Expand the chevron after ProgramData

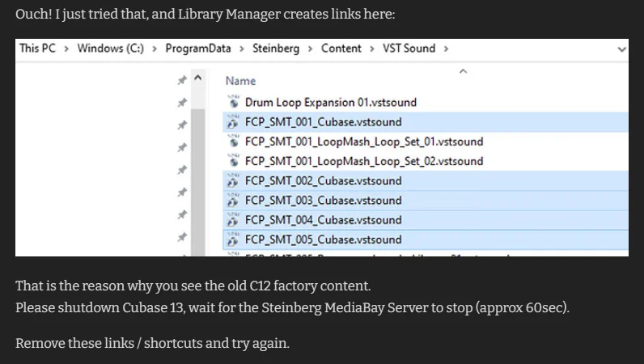(241, 49)
